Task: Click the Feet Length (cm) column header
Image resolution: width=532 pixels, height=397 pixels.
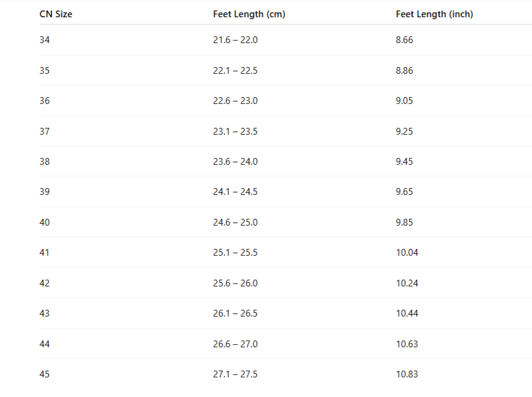Action: tap(249, 14)
